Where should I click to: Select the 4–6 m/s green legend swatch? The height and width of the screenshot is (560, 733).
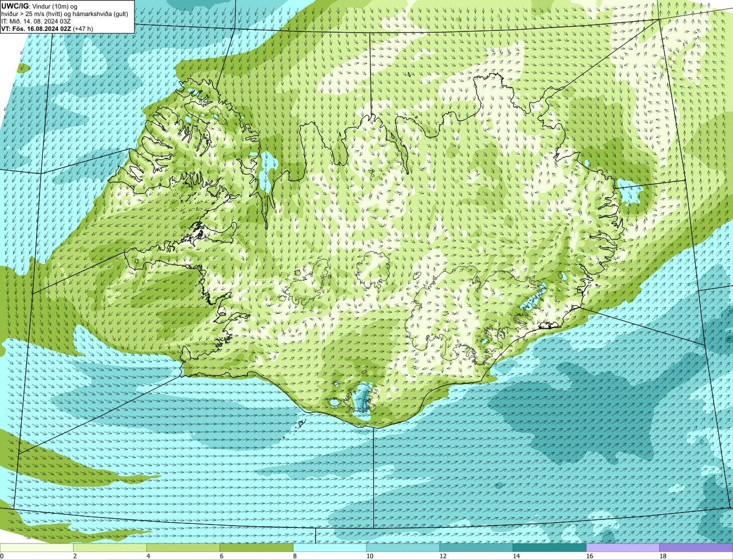click(x=183, y=547)
